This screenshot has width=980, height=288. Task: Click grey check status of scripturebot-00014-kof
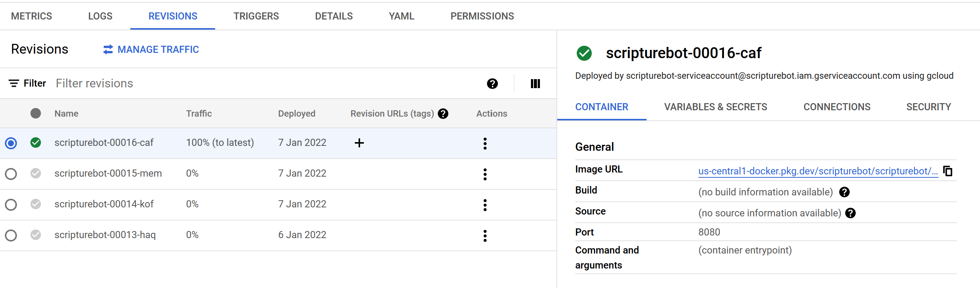(x=36, y=204)
